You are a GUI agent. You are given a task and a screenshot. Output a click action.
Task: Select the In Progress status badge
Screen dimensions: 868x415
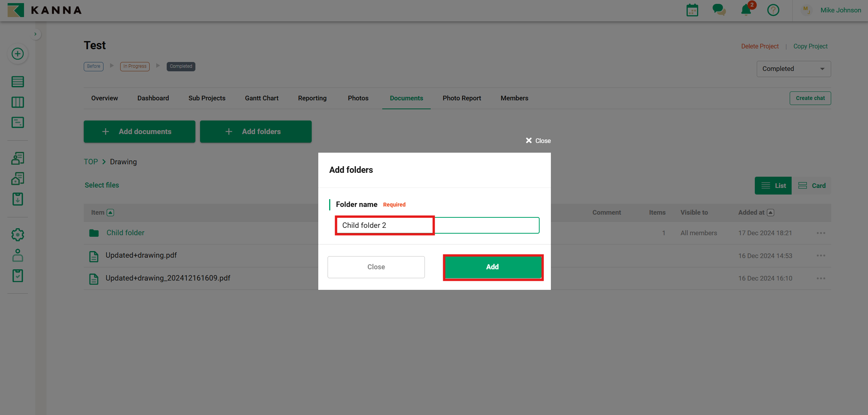click(x=135, y=66)
